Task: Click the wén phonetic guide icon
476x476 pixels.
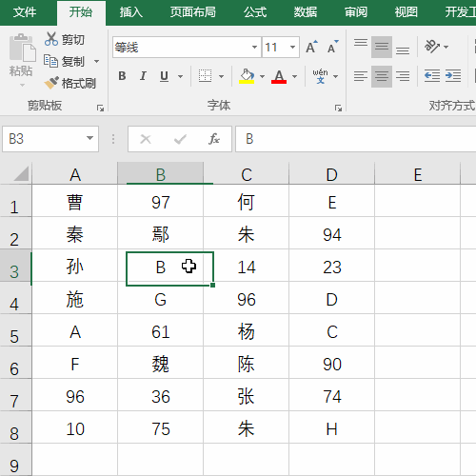Action: (x=320, y=76)
